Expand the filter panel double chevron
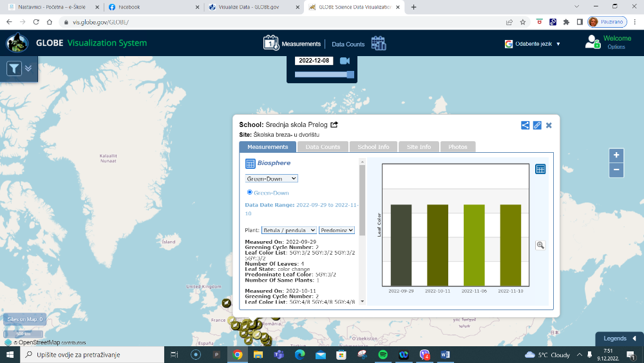The height and width of the screenshot is (363, 644). (x=28, y=68)
